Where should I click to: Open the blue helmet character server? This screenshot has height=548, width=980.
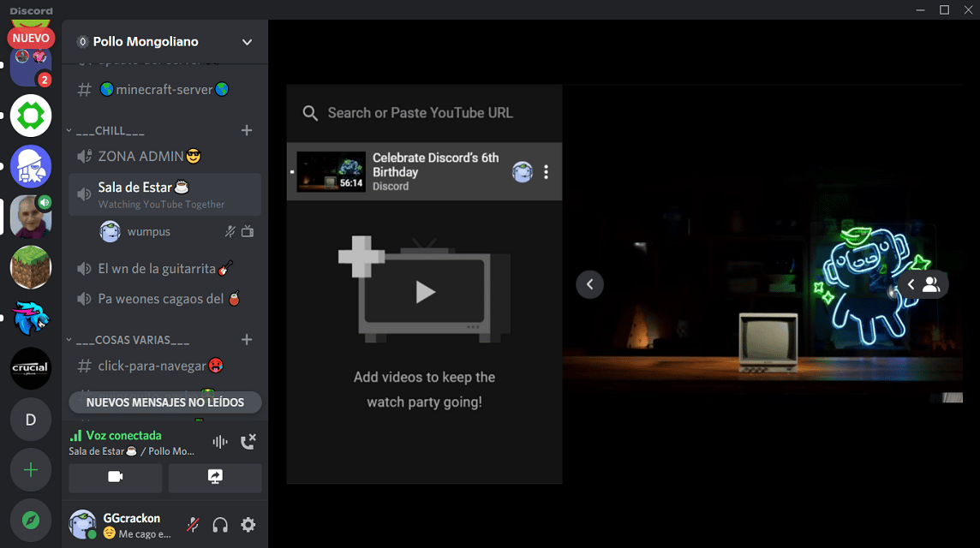pyautogui.click(x=31, y=166)
